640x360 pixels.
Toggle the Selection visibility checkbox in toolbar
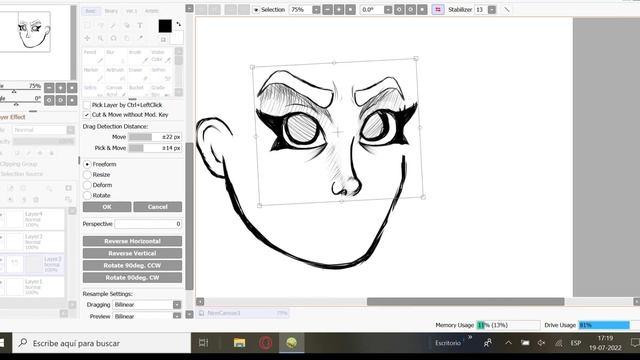[x=256, y=10]
